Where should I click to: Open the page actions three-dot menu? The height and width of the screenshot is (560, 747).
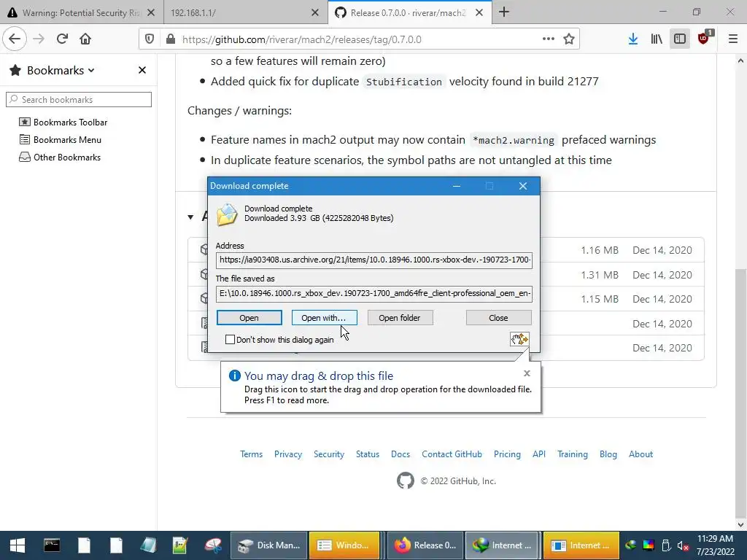(x=549, y=39)
